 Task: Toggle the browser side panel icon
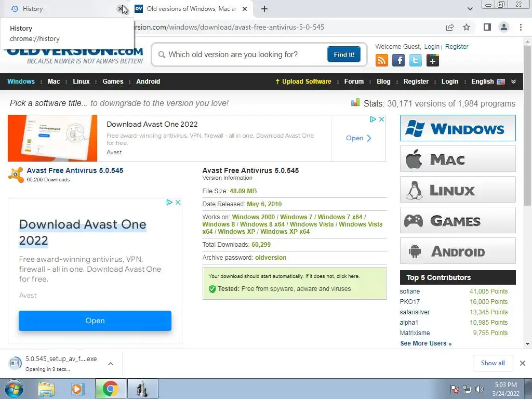(487, 27)
